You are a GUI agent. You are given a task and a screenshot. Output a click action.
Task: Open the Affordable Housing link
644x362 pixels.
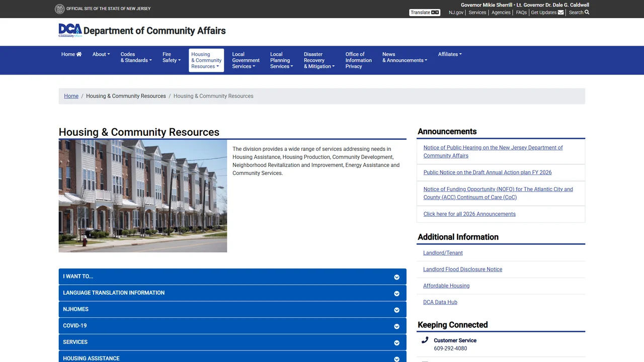pos(446,286)
